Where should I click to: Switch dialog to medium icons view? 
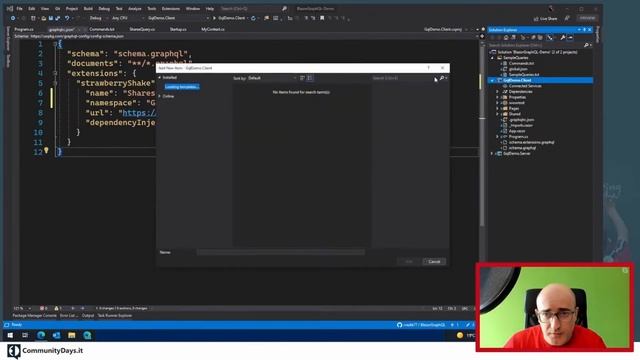310,78
